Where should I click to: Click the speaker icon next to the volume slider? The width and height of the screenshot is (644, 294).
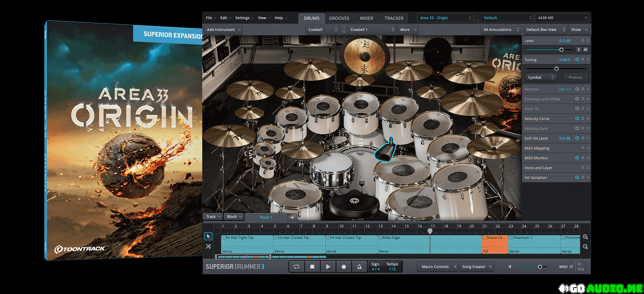click(510, 267)
